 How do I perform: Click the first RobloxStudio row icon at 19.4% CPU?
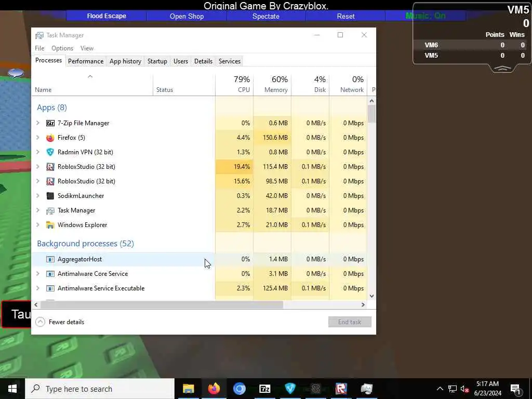[x=50, y=167]
